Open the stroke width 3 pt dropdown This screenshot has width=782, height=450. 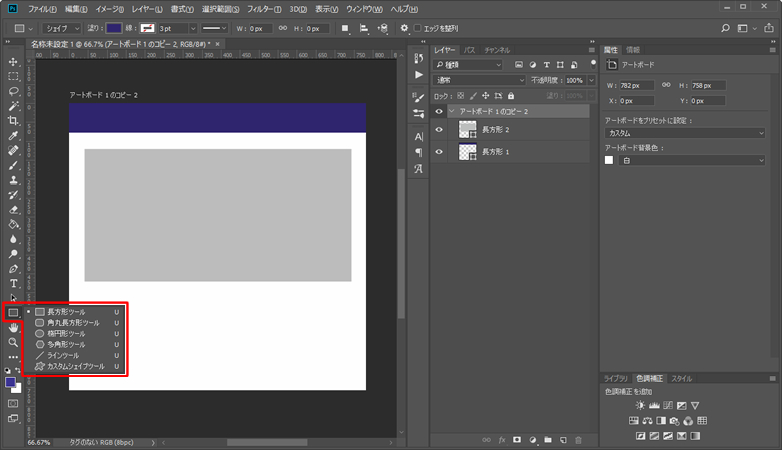tap(193, 28)
